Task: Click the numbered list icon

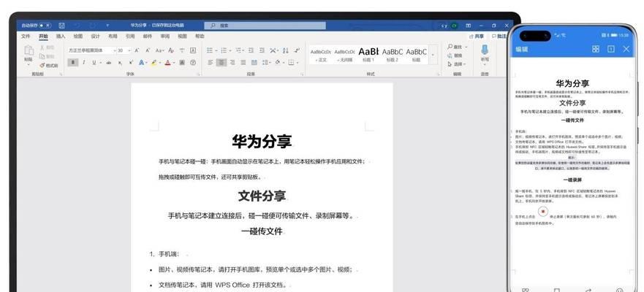Action: point(224,50)
